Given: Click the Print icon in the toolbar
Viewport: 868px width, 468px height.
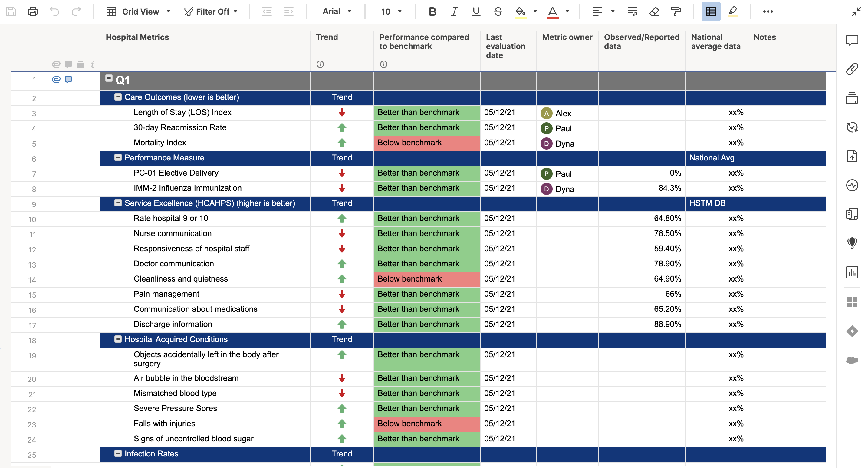Looking at the screenshot, I should 32,12.
